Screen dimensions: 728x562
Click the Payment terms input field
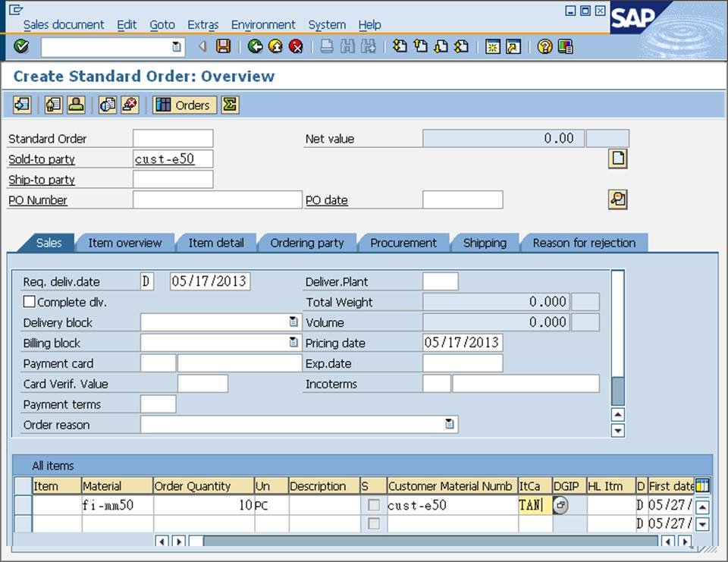(158, 404)
